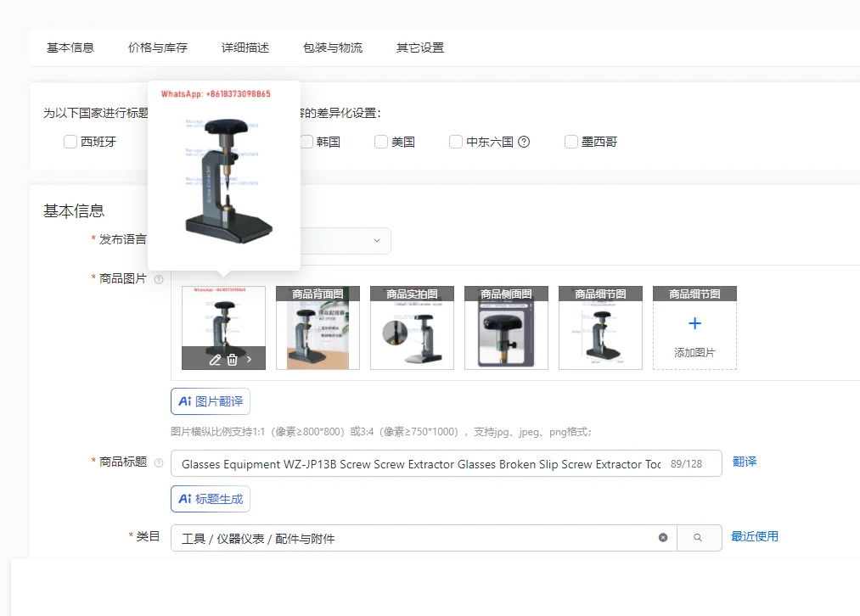Click the 基本信息 section heading

click(74, 211)
